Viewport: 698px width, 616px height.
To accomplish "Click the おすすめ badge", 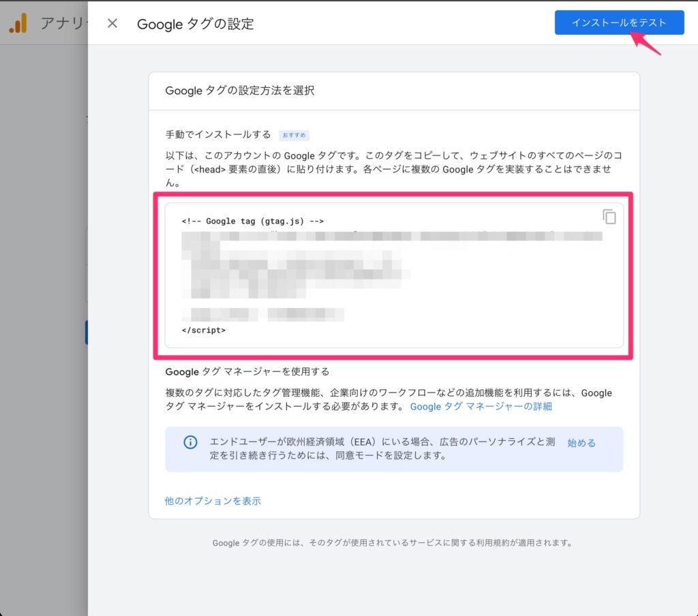I will (x=294, y=135).
